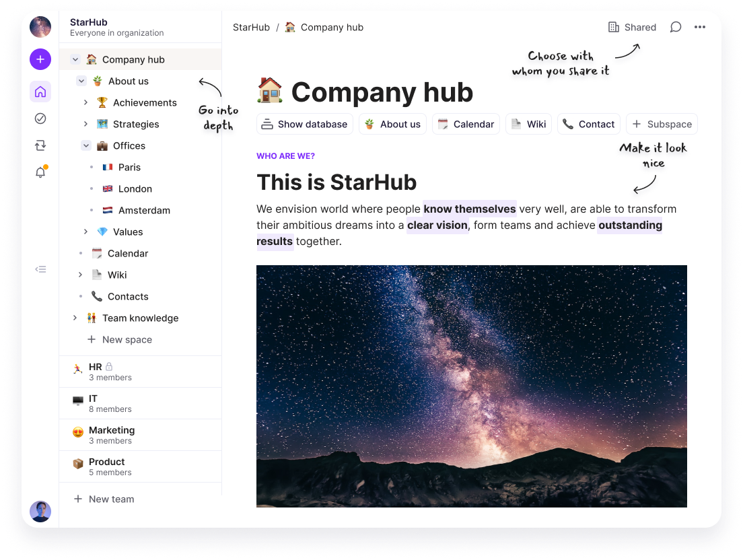This screenshot has width=743, height=560.
Task: Click the Dutch flag beside Amsterdam
Action: (108, 210)
